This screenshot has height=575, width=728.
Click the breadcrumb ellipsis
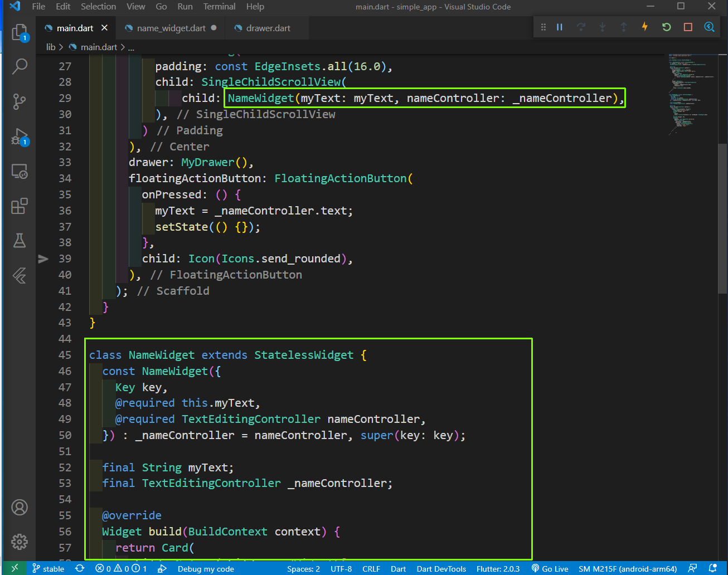pyautogui.click(x=131, y=47)
